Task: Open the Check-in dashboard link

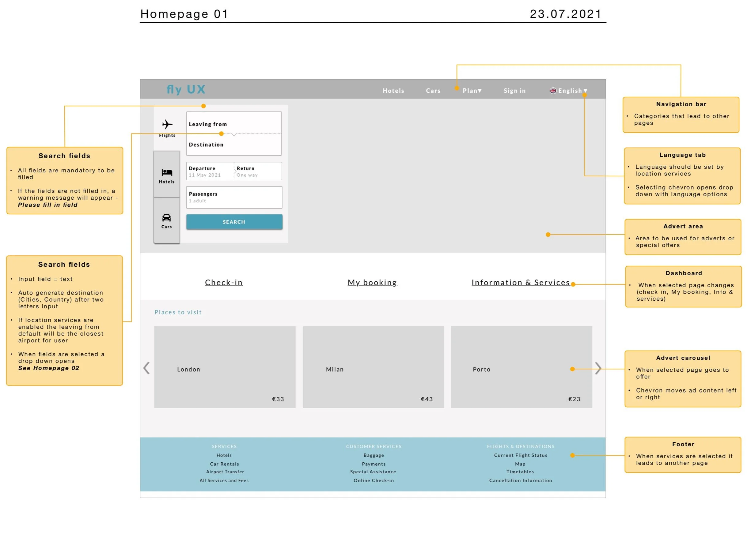Action: click(x=224, y=283)
